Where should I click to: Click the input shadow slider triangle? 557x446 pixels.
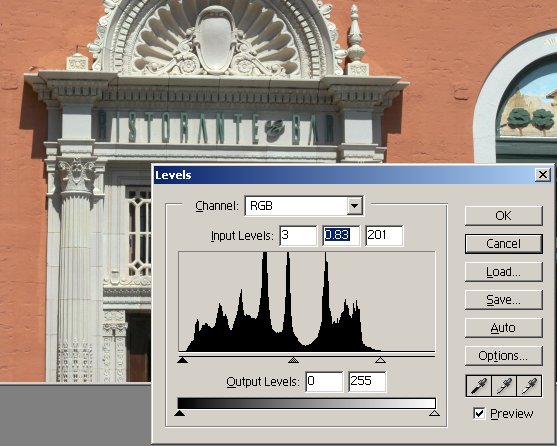pos(182,360)
